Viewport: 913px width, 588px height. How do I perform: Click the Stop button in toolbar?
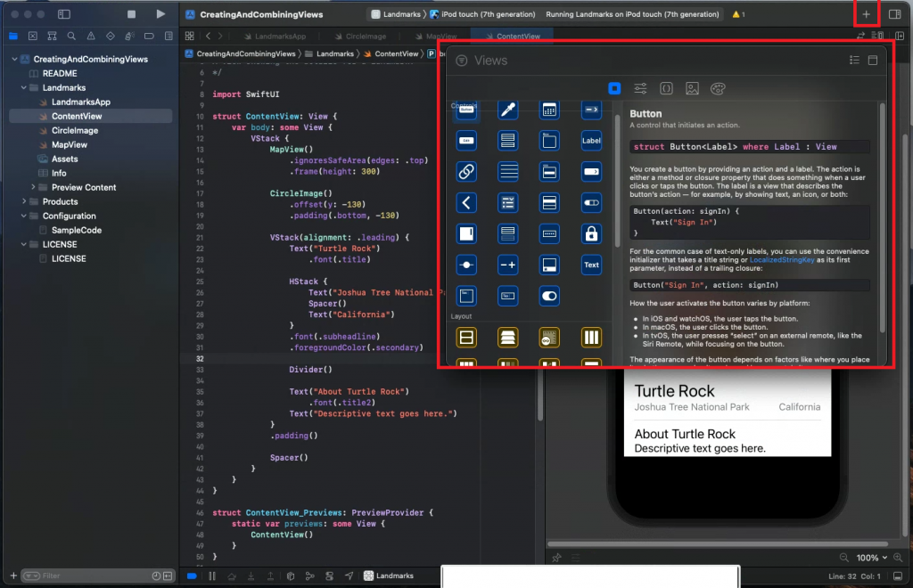point(132,14)
